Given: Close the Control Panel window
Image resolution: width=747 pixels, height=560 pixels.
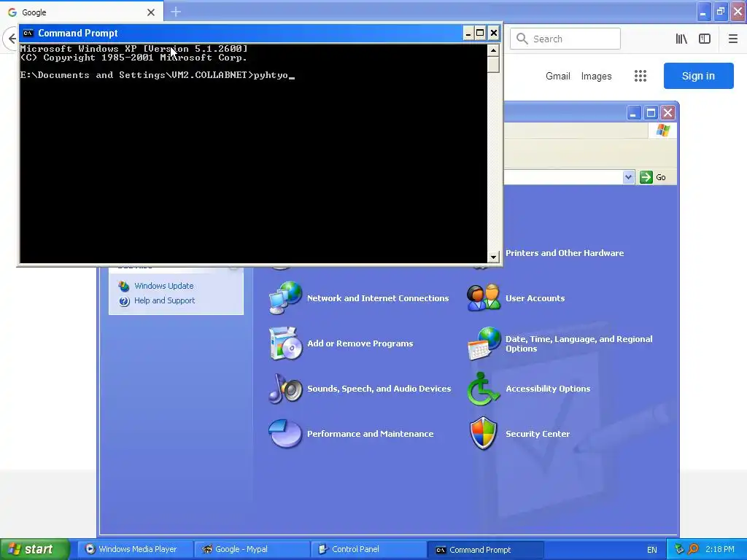Looking at the screenshot, I should [668, 113].
